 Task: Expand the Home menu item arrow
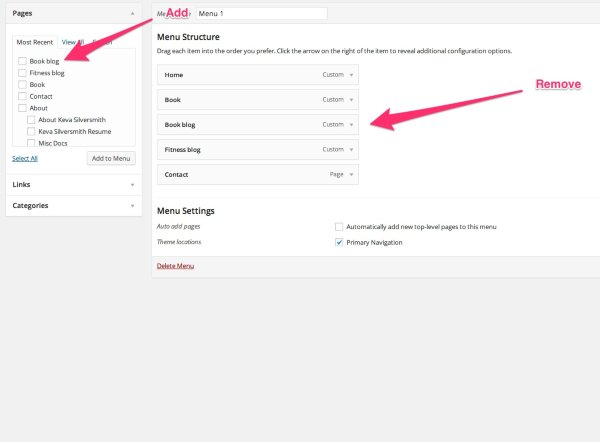[351, 74]
